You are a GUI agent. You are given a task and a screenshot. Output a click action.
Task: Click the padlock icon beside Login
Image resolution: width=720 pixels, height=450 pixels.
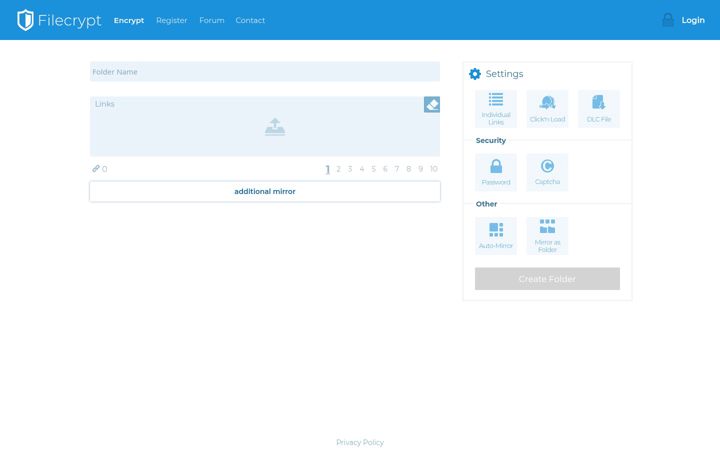pos(668,20)
